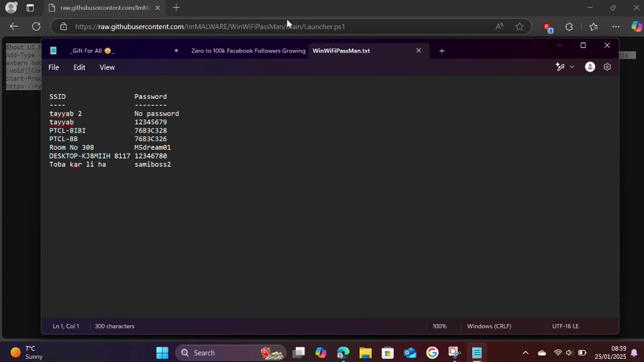This screenshot has height=362, width=644.
Task: Open the View menu in Notepad
Action: (107, 67)
